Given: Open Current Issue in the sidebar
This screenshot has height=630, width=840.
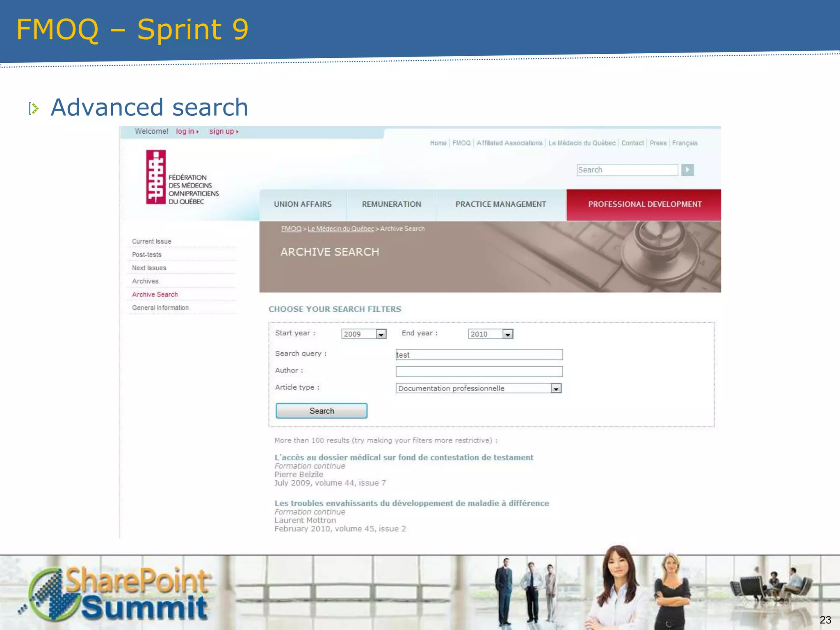Looking at the screenshot, I should click(151, 242).
